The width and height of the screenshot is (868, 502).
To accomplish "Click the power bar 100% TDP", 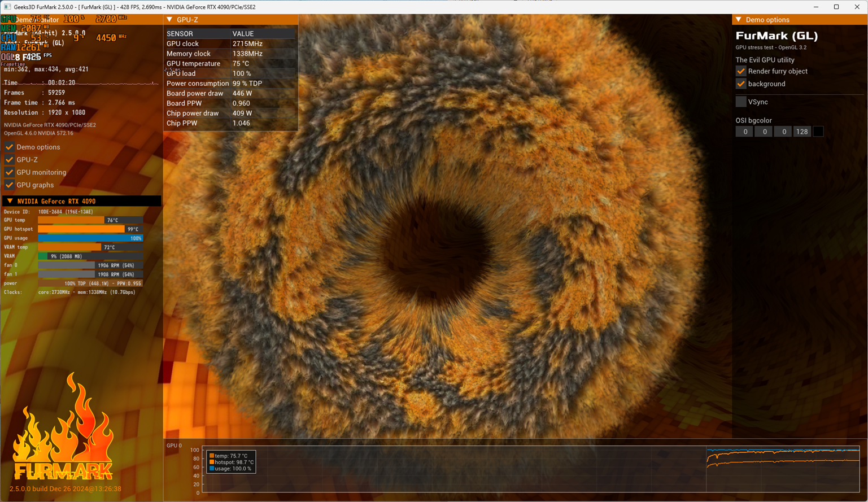I will [90, 283].
